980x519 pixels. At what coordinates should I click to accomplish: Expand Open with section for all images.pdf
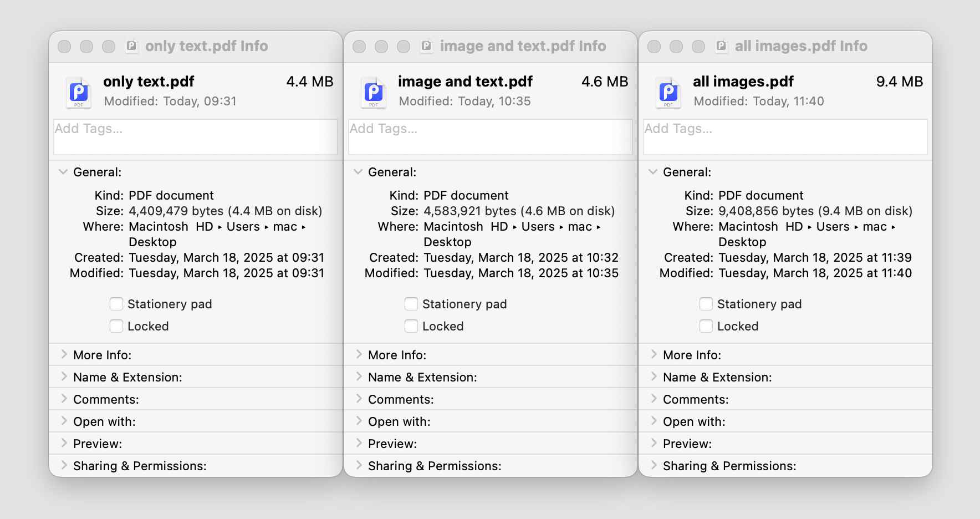[x=654, y=421]
